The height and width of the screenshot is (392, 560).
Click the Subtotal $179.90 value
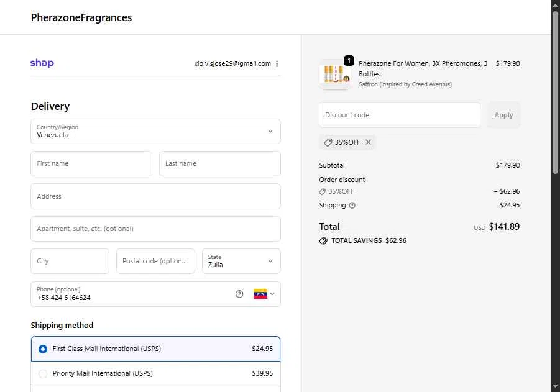click(508, 165)
